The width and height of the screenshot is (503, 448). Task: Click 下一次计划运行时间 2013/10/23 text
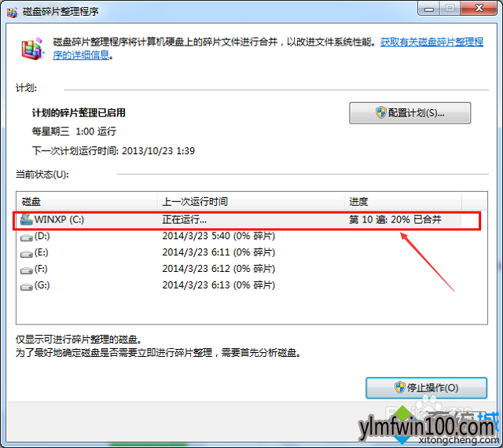[113, 151]
